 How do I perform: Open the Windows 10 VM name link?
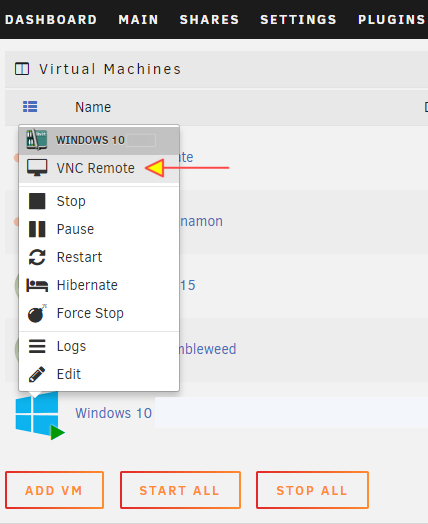[114, 413]
